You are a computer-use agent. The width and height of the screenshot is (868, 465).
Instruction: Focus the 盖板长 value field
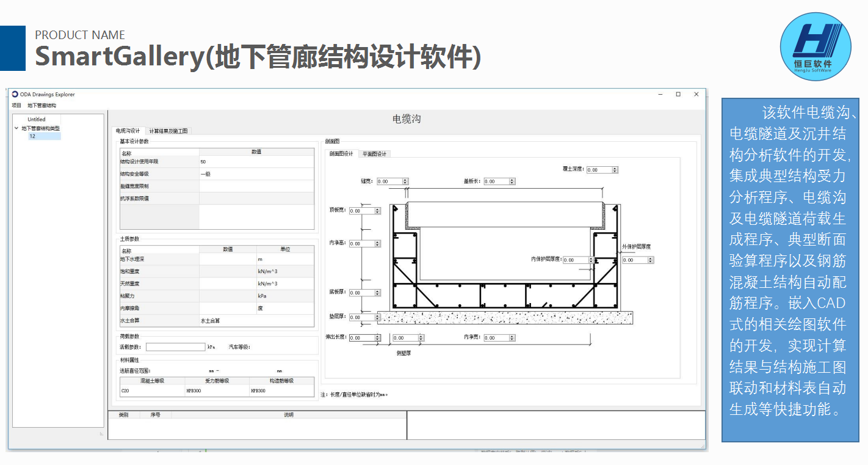click(496, 181)
